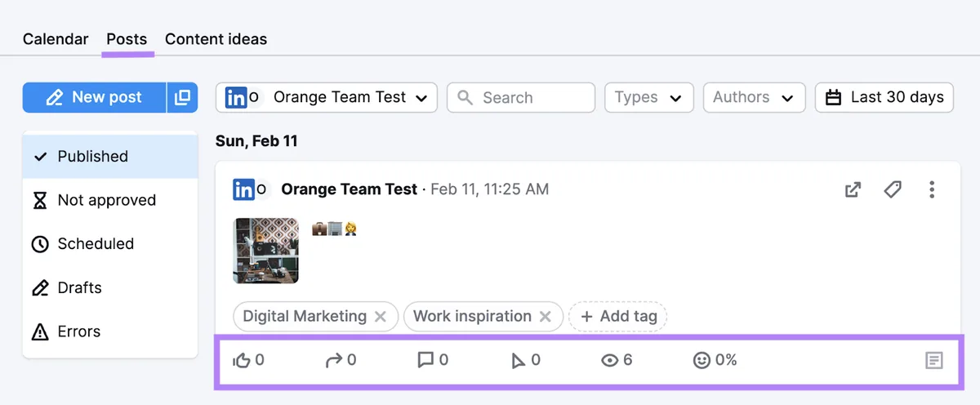Open the Orange Team Test profile dropdown

coord(327,97)
